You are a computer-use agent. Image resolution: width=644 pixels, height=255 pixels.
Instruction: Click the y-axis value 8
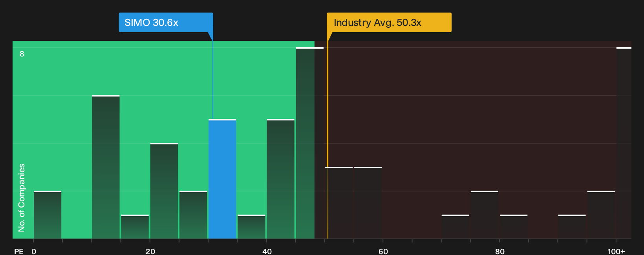pos(22,54)
